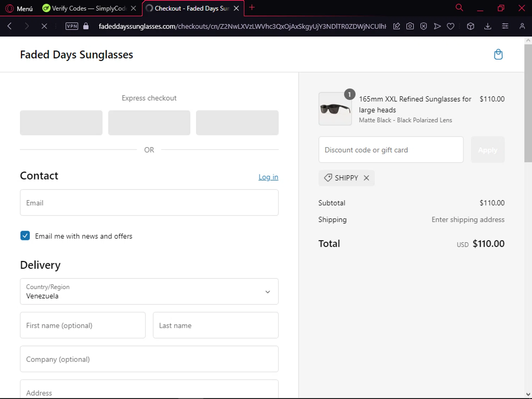The image size is (532, 399).
Task: Click the send to My Flow icon
Action: point(437,26)
